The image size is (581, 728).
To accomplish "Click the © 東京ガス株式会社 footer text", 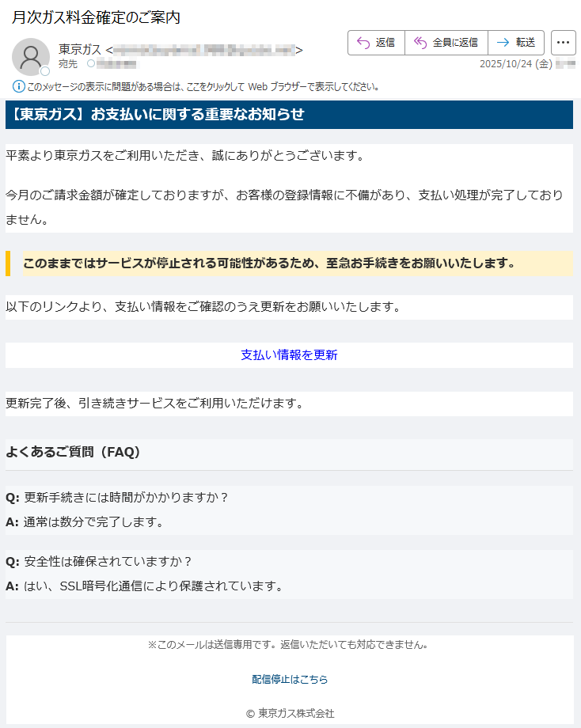I will (290, 713).
